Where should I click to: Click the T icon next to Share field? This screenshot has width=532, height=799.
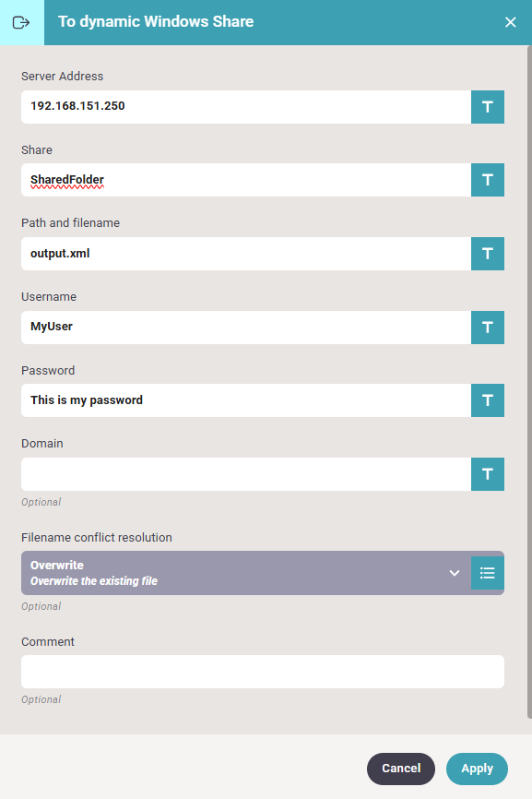coord(487,180)
